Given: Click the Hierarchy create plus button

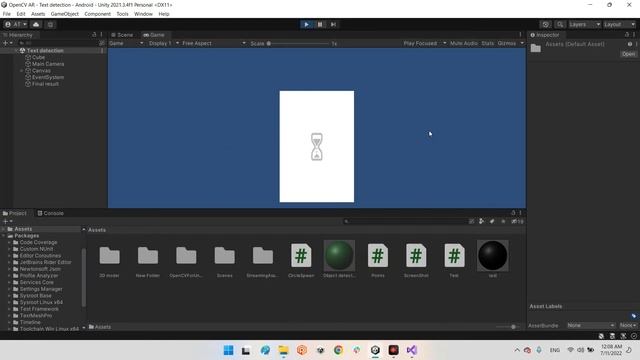Looking at the screenshot, I should [x=7, y=43].
